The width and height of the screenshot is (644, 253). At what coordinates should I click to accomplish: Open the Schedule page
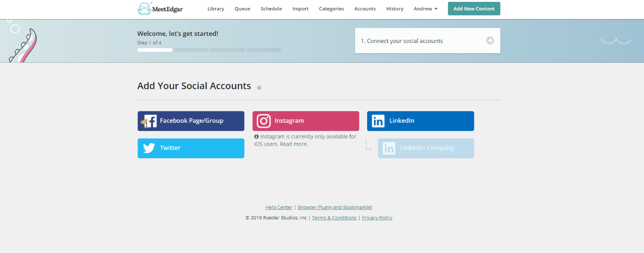tap(271, 9)
